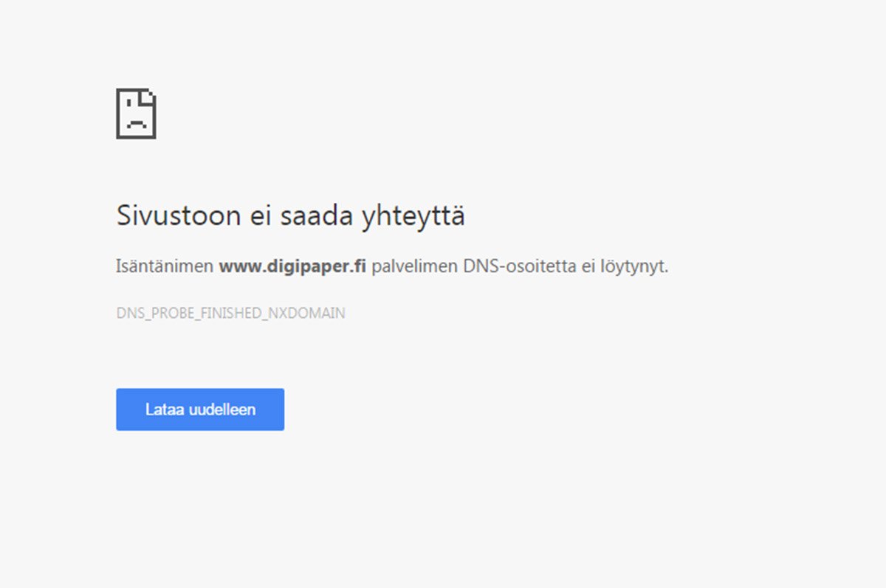Click the sad page error icon
886x588 pixels.
136,114
